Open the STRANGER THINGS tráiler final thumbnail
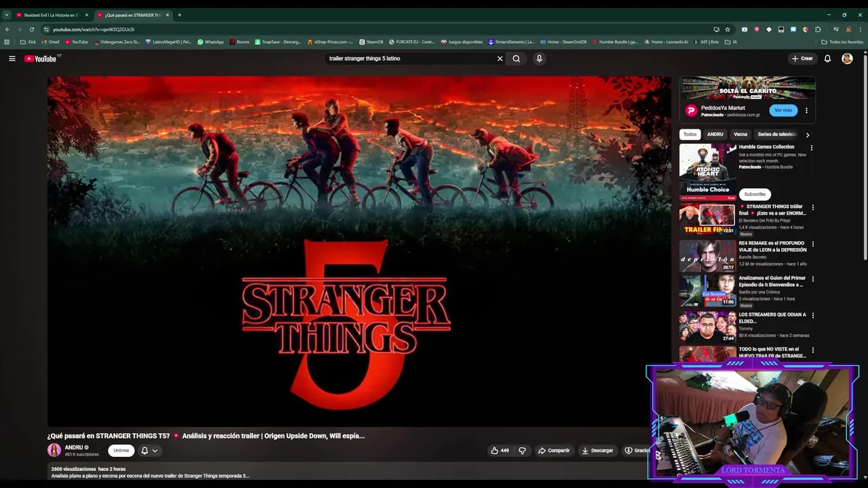 (x=707, y=218)
